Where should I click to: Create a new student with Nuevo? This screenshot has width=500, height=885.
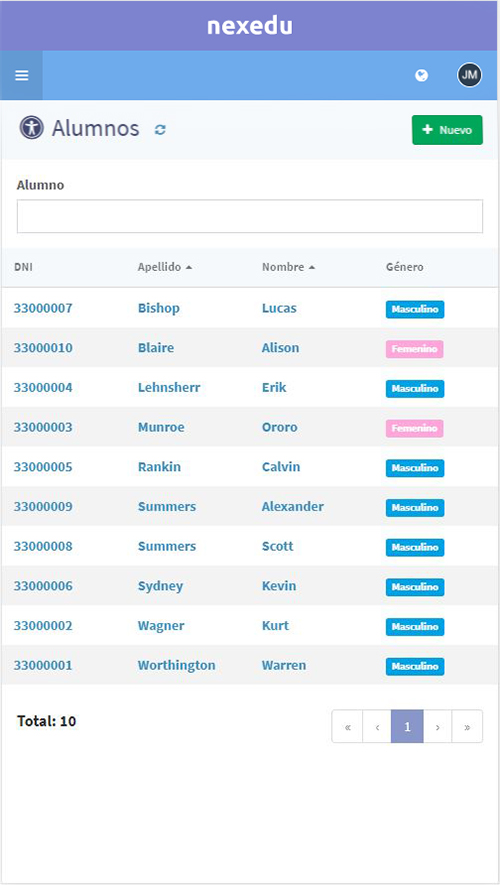coord(448,130)
